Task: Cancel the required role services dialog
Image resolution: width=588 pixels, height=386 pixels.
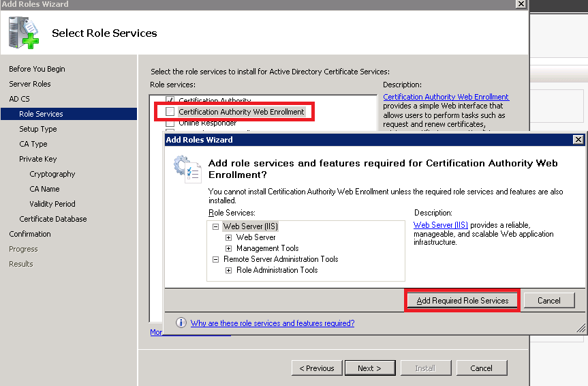Action: [548, 301]
